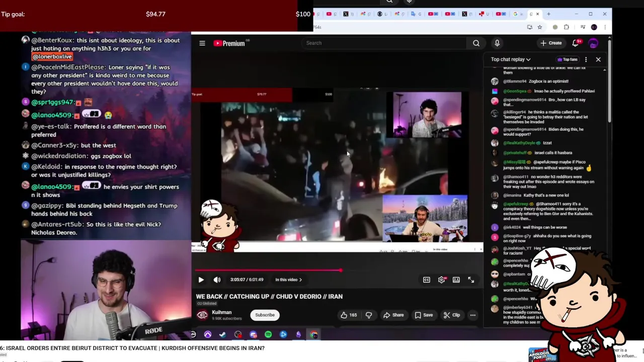Viewport: 644px width, 362px height.
Task: Open the YouTube account avatar menu
Action: [x=594, y=43]
